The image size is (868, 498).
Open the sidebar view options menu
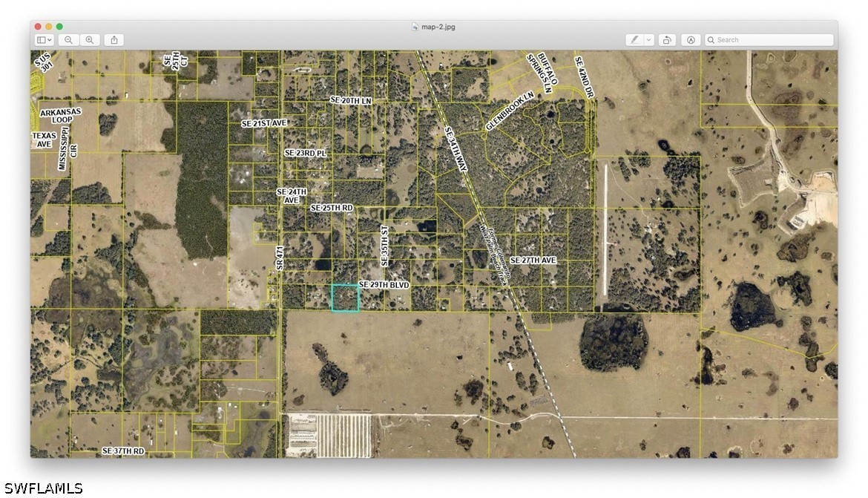[x=44, y=40]
